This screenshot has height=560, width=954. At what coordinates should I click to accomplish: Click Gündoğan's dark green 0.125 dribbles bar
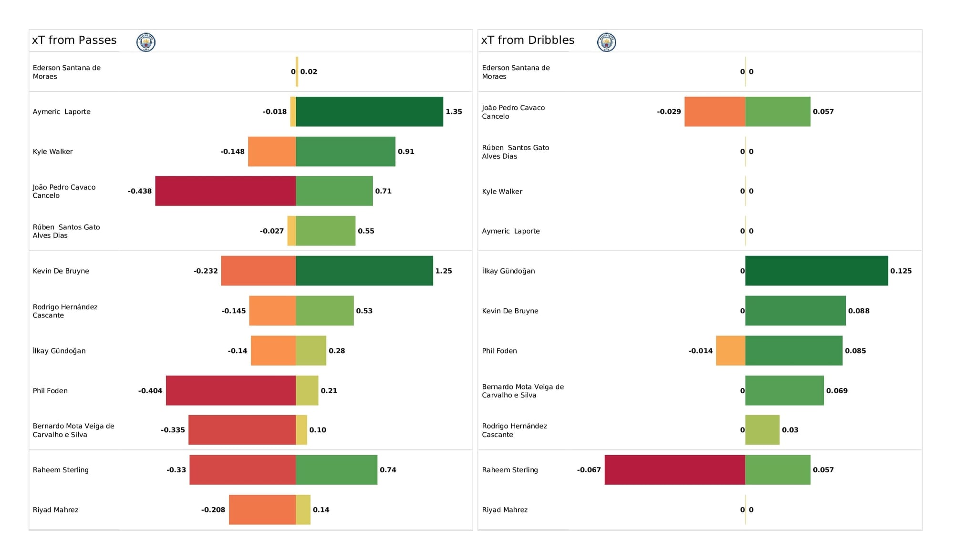tap(817, 271)
